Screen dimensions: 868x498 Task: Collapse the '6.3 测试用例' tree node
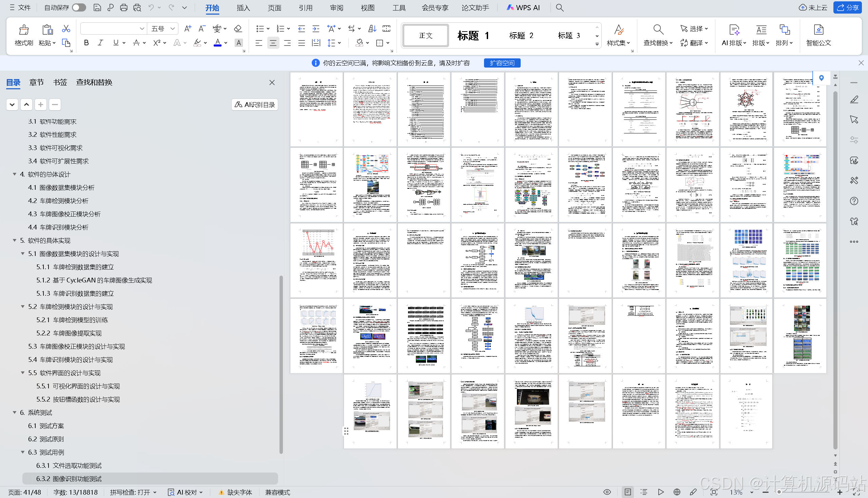[23, 452]
